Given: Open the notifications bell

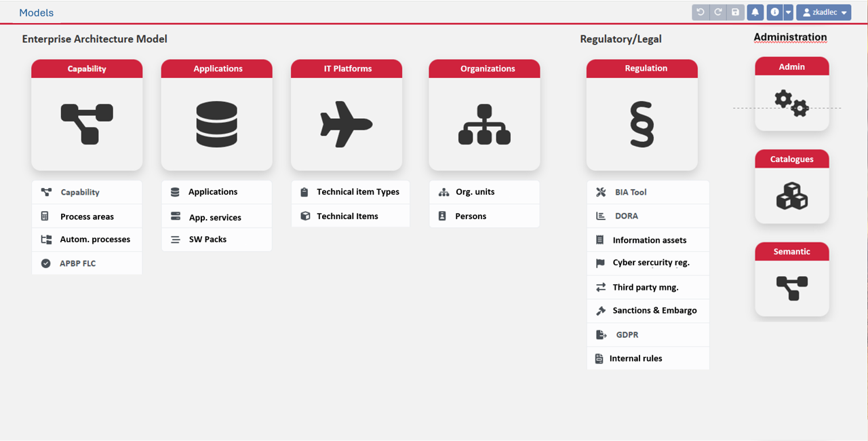Looking at the screenshot, I should tap(755, 12).
